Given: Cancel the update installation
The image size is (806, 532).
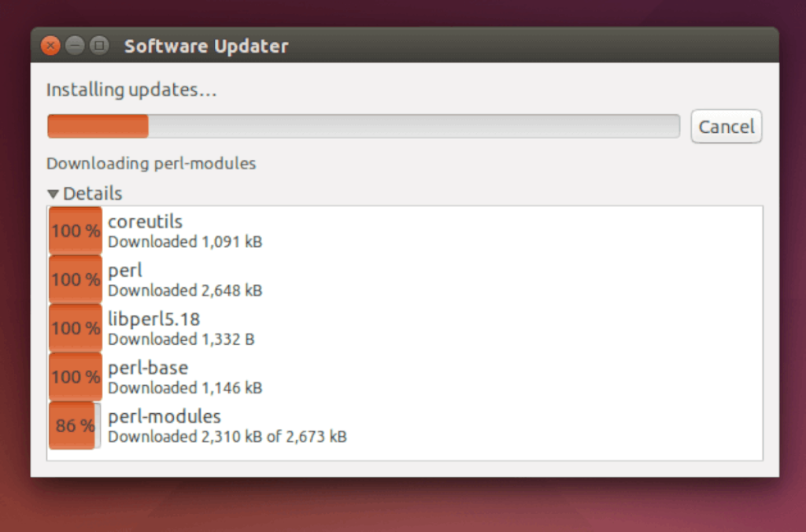Looking at the screenshot, I should tap(726, 126).
